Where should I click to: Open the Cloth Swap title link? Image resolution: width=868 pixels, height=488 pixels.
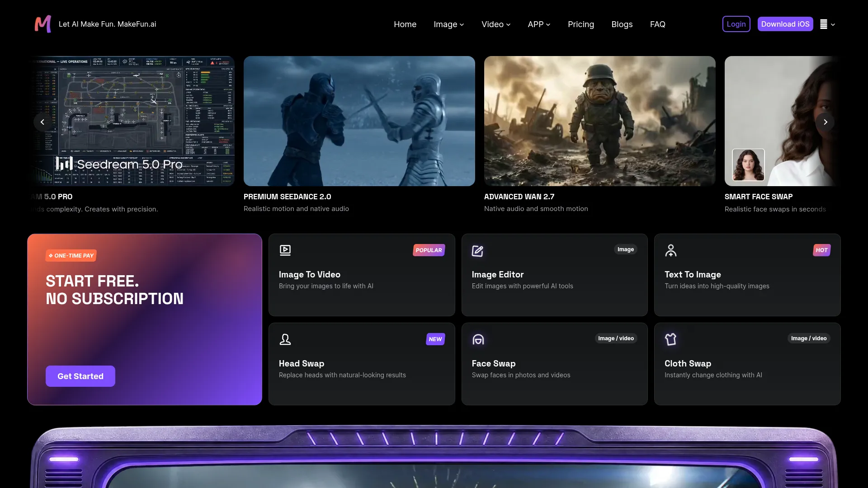(688, 364)
